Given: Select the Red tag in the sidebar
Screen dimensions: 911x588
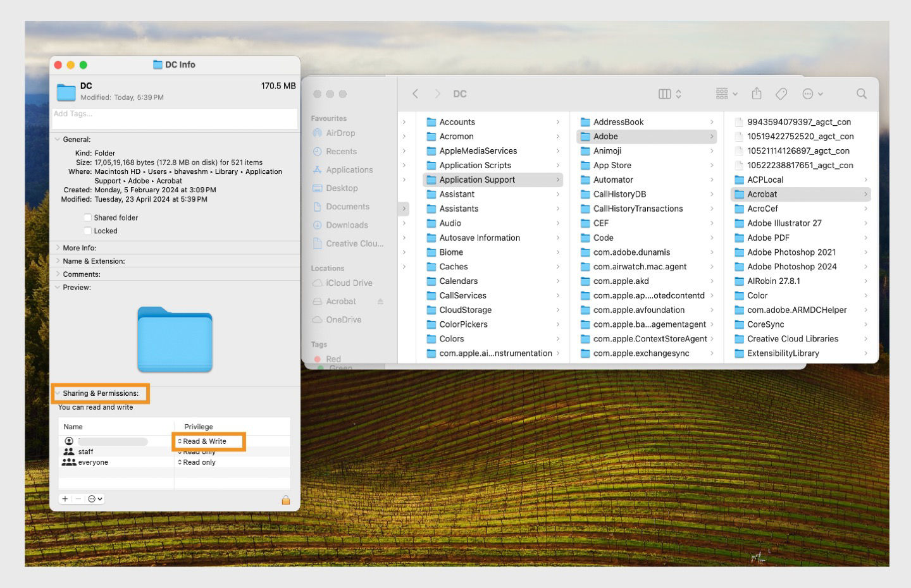Looking at the screenshot, I should coord(334,358).
